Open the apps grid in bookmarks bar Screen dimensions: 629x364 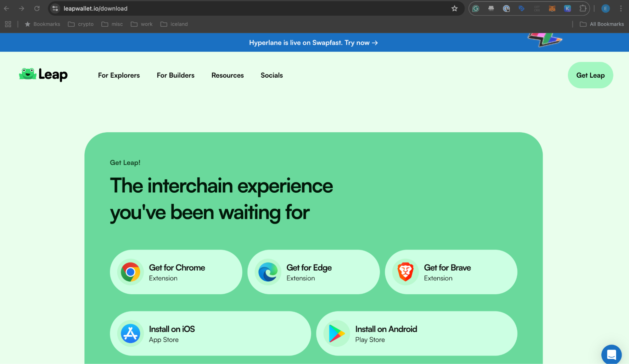(8, 24)
